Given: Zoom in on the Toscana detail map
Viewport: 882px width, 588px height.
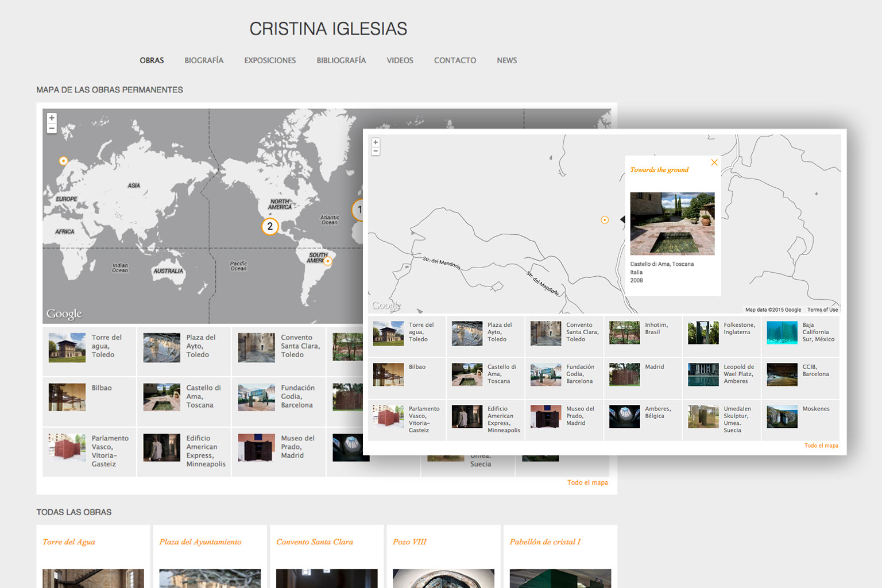Looking at the screenshot, I should (376, 142).
